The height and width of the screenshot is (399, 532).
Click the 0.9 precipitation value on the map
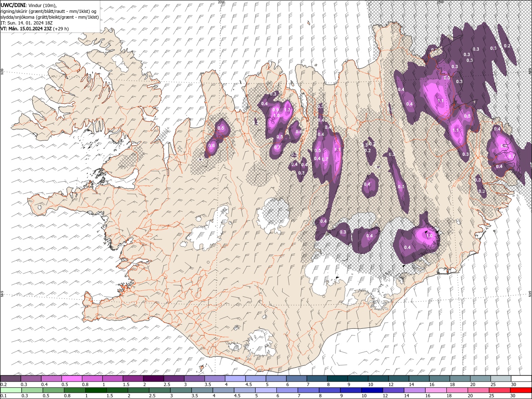[x=276, y=110]
